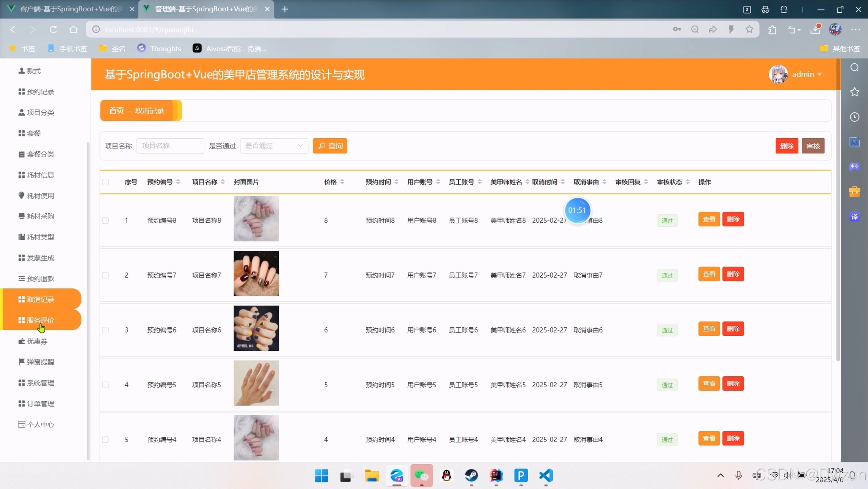Click the downloads icon in toolbar
868x489 pixels.
tap(815, 30)
